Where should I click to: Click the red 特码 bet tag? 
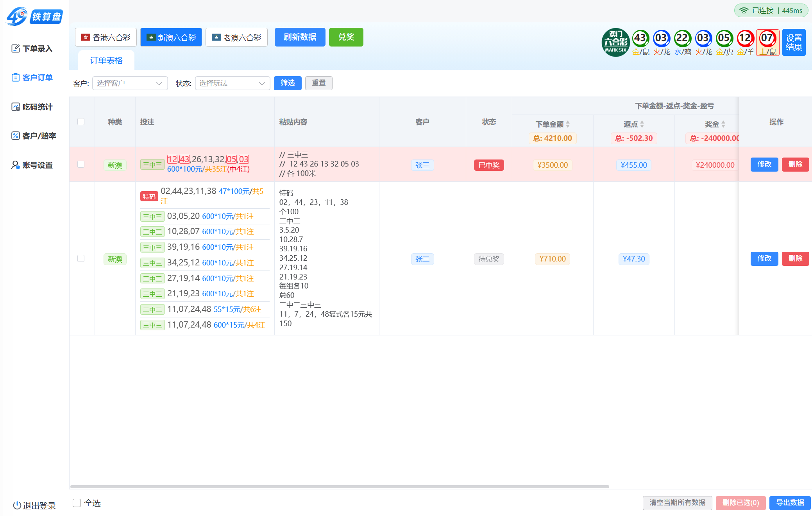[149, 196]
